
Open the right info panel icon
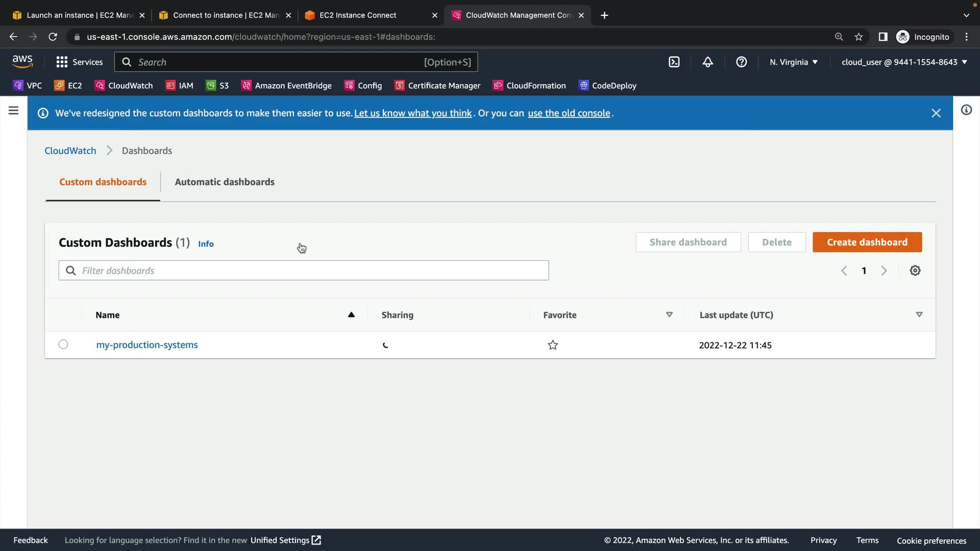[x=966, y=110]
